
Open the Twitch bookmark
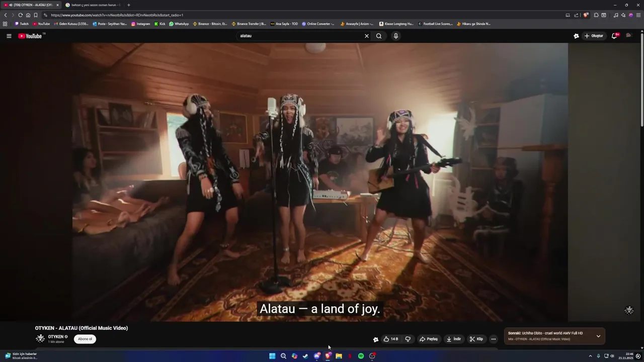point(22,24)
